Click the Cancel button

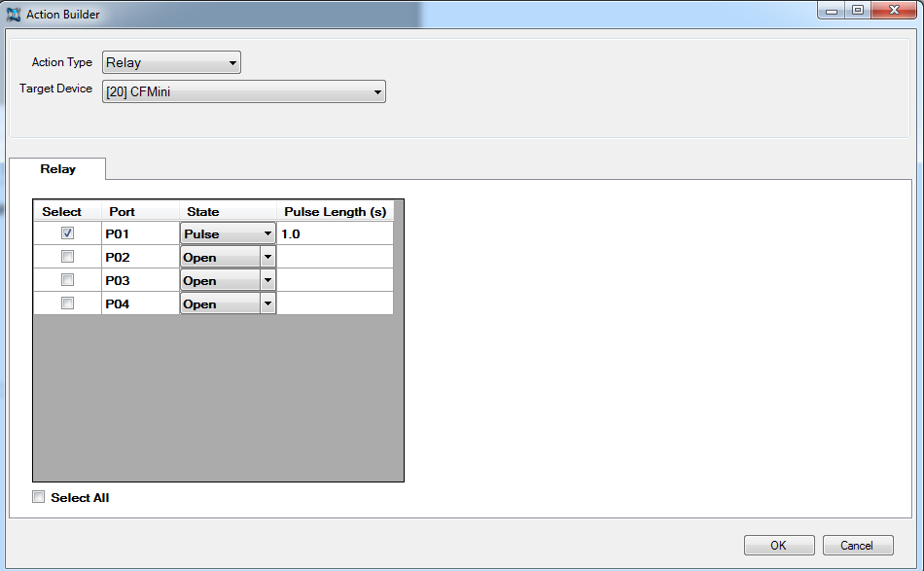point(857,546)
